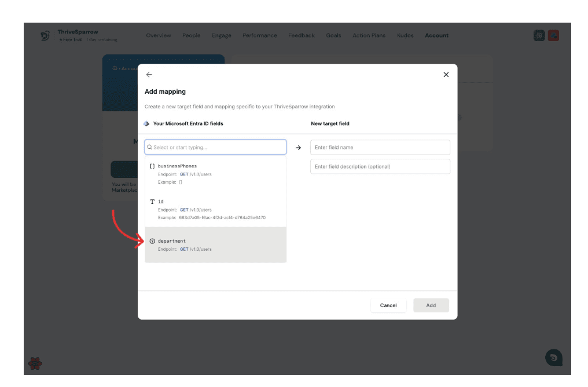The height and width of the screenshot is (387, 588).
Task: Click the green circular icon in the header
Action: click(539, 35)
